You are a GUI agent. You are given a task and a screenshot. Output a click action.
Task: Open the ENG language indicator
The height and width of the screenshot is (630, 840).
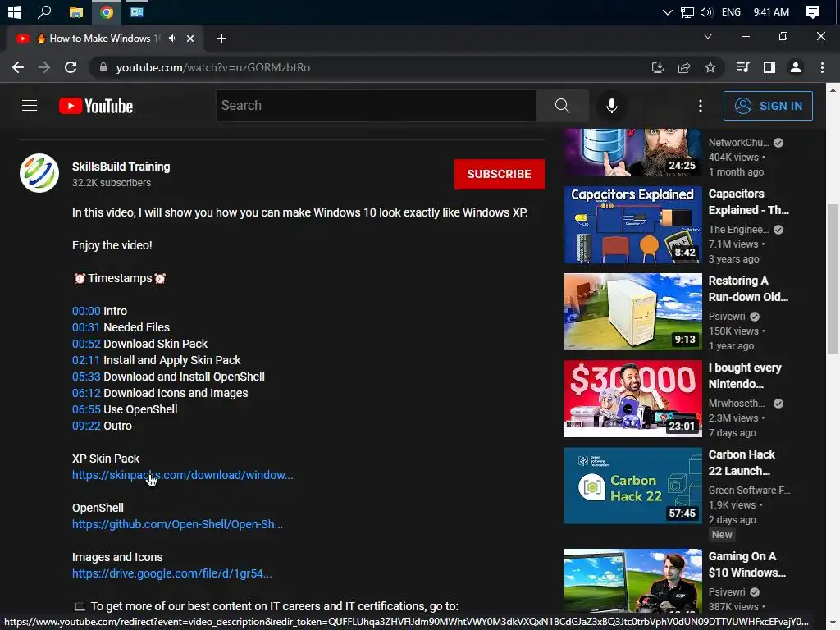click(731, 11)
